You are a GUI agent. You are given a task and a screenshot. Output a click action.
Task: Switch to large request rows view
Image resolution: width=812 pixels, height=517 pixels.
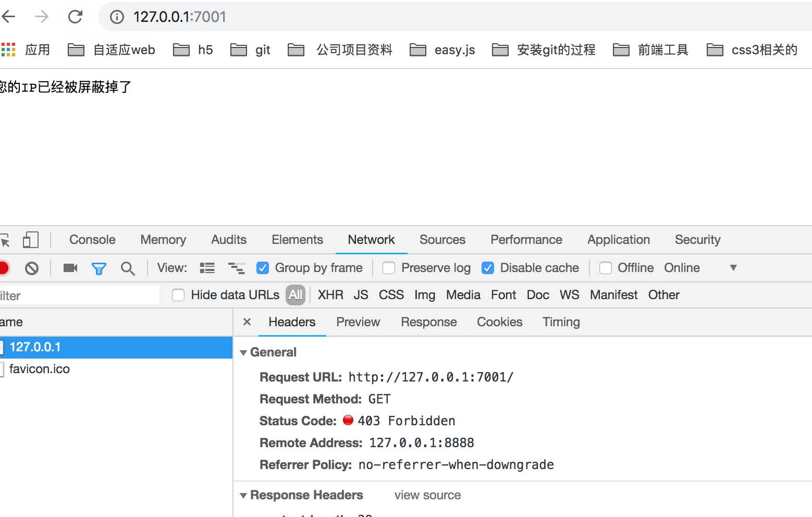pyautogui.click(x=207, y=268)
